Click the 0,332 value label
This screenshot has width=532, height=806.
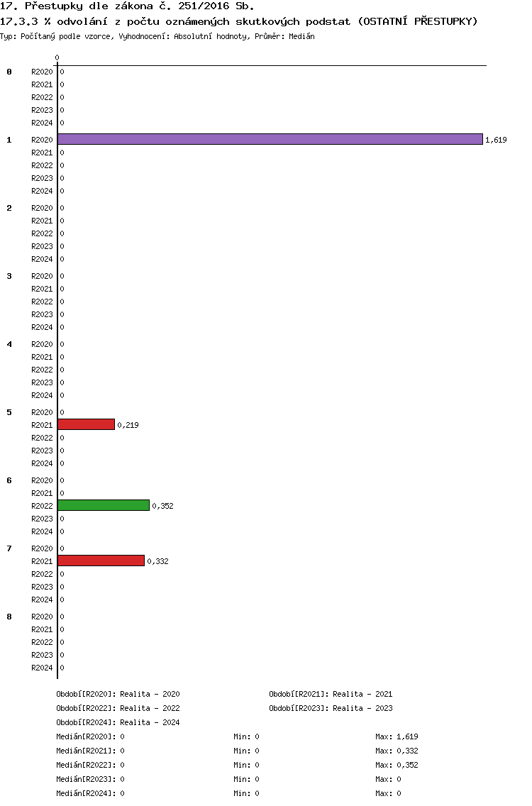coord(157,561)
